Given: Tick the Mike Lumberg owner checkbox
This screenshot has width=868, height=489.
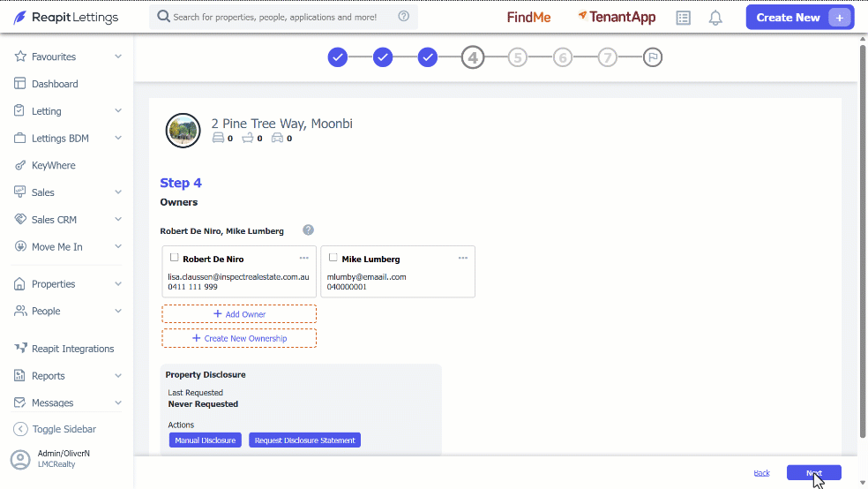Looking at the screenshot, I should [333, 258].
